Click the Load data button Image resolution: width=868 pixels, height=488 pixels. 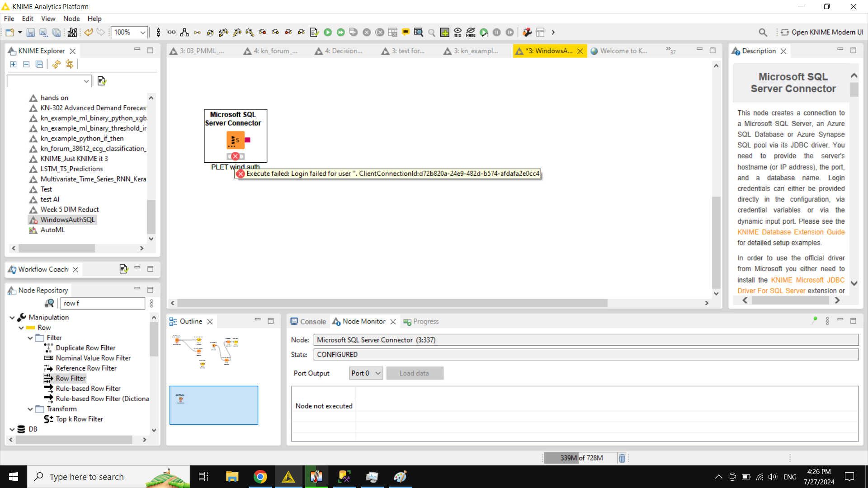click(x=415, y=373)
